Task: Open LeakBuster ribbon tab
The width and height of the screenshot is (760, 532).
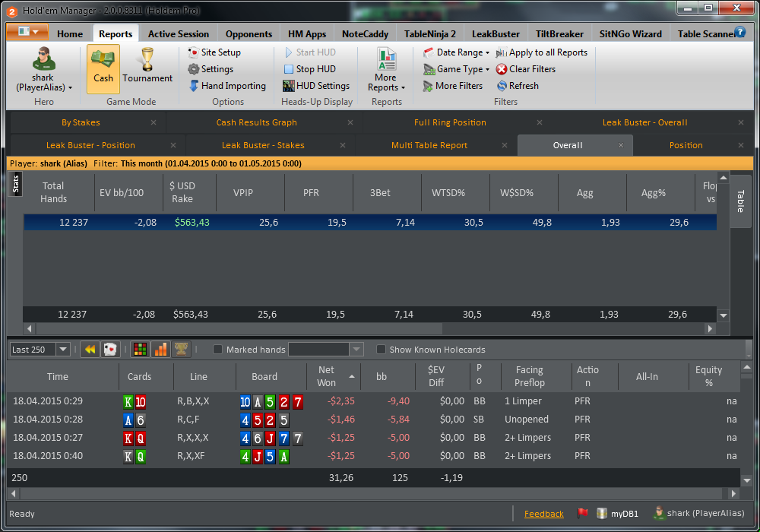Action: 496,34
